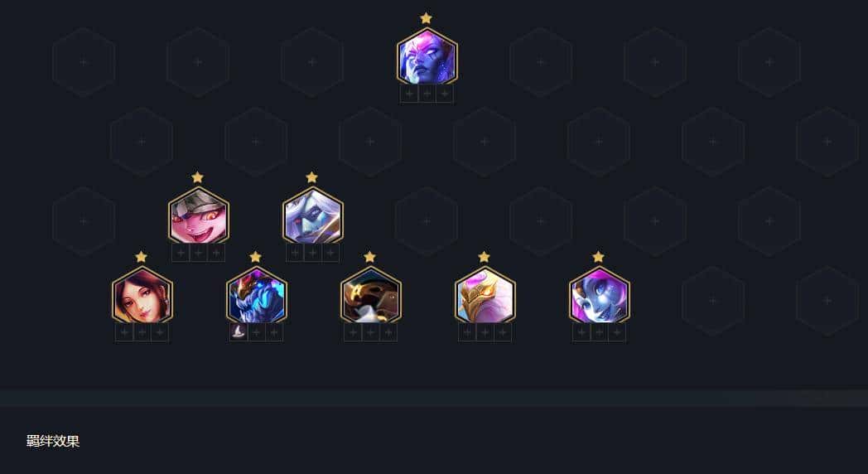Screen dimensions: 868x474
Task: Select the white-haired blue-skinned champion portrait
Action: [x=313, y=215]
